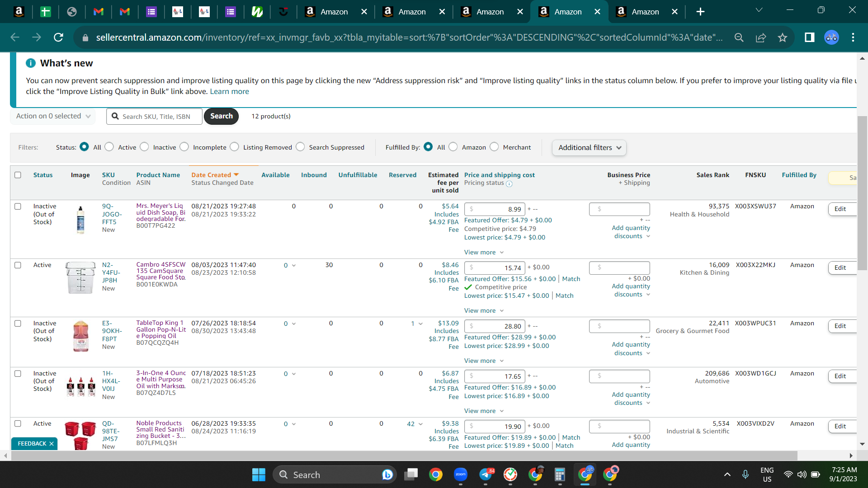Expand the Reserved 42 dropdown arrow
Screen dimensions: 868x488
point(420,424)
